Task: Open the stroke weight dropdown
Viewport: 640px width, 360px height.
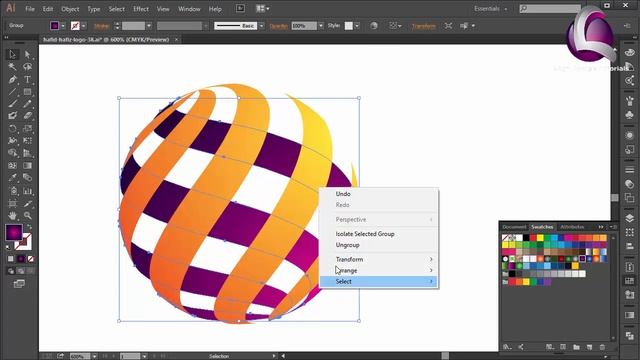Action: [149, 26]
